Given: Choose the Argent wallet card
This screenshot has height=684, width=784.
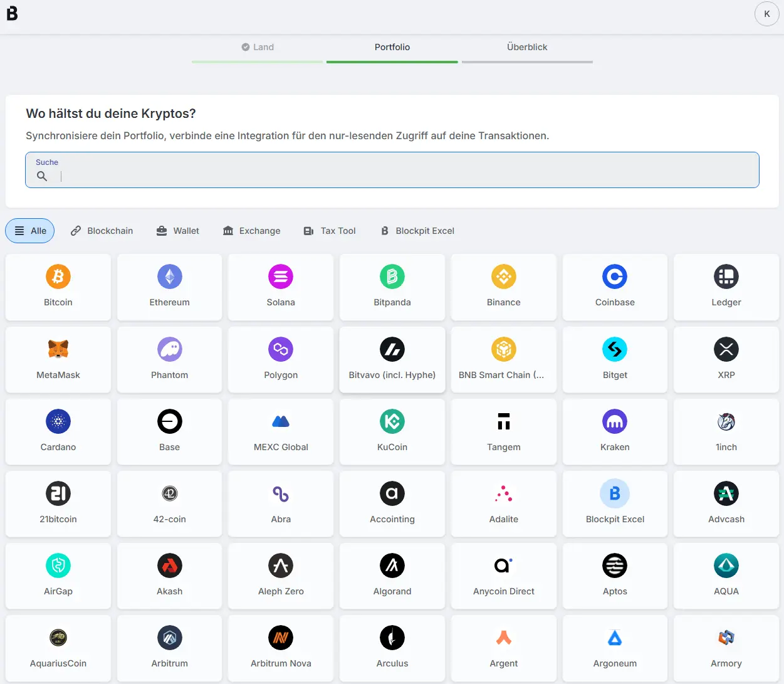Looking at the screenshot, I should tap(504, 648).
